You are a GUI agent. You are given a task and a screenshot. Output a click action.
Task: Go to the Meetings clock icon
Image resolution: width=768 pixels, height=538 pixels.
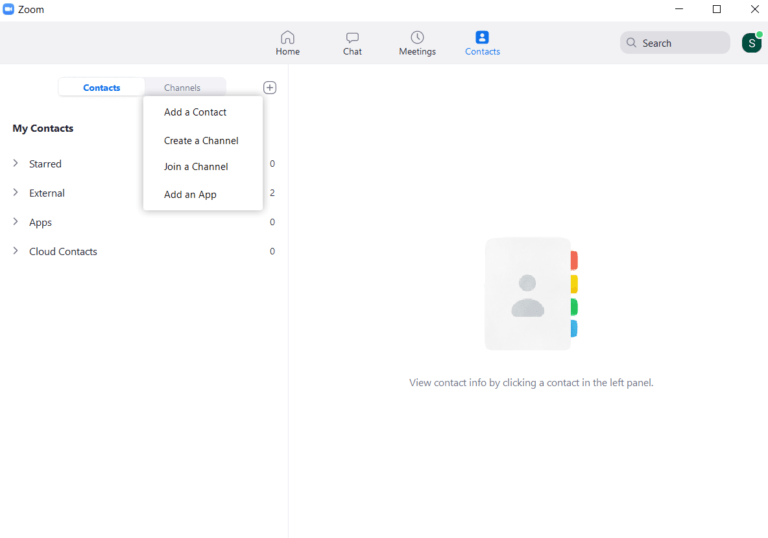point(417,37)
